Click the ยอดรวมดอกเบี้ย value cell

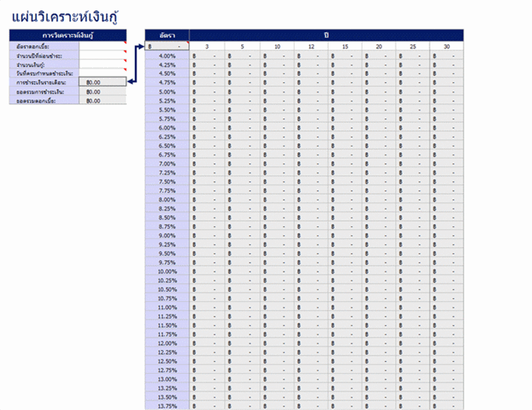[102, 100]
